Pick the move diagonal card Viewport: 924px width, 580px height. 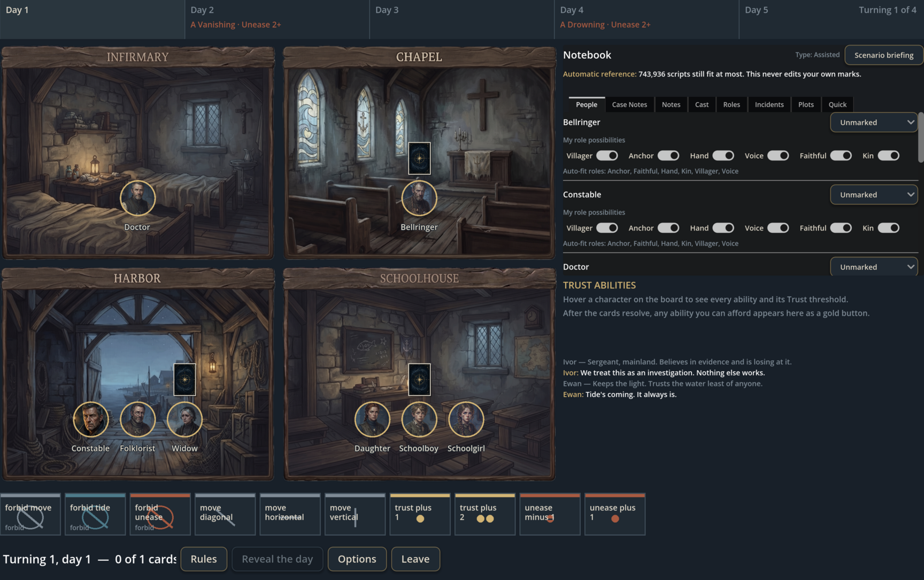pos(225,514)
